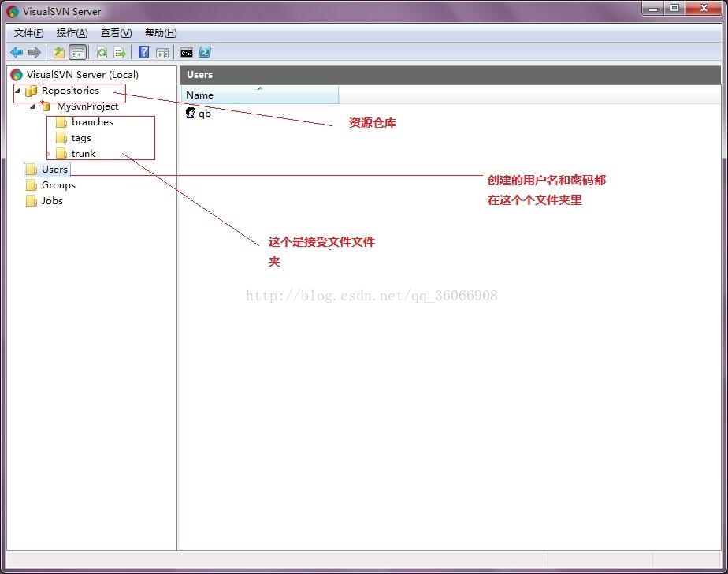Click the Groups folder icon
Screen dimensions: 728x574
click(x=32, y=185)
